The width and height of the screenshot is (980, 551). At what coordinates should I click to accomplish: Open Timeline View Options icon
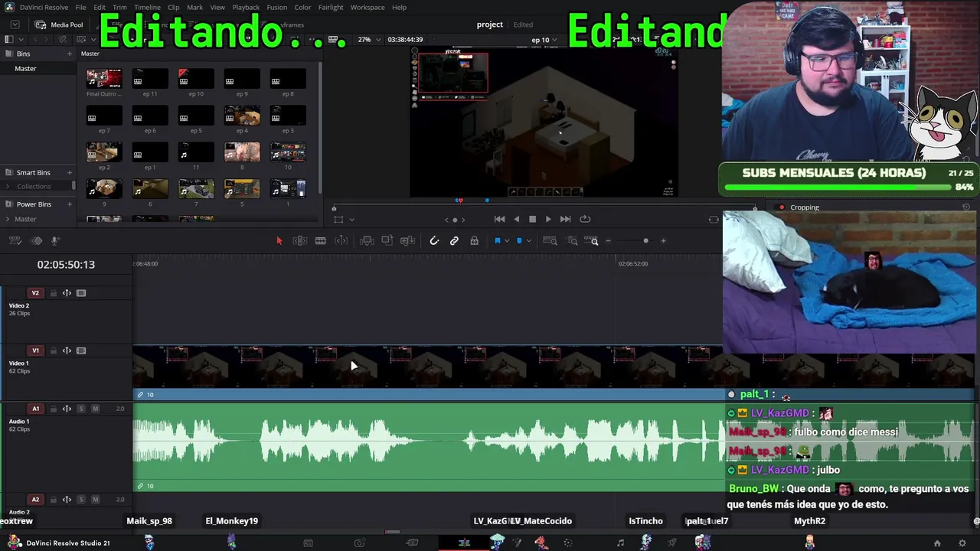[15, 241]
